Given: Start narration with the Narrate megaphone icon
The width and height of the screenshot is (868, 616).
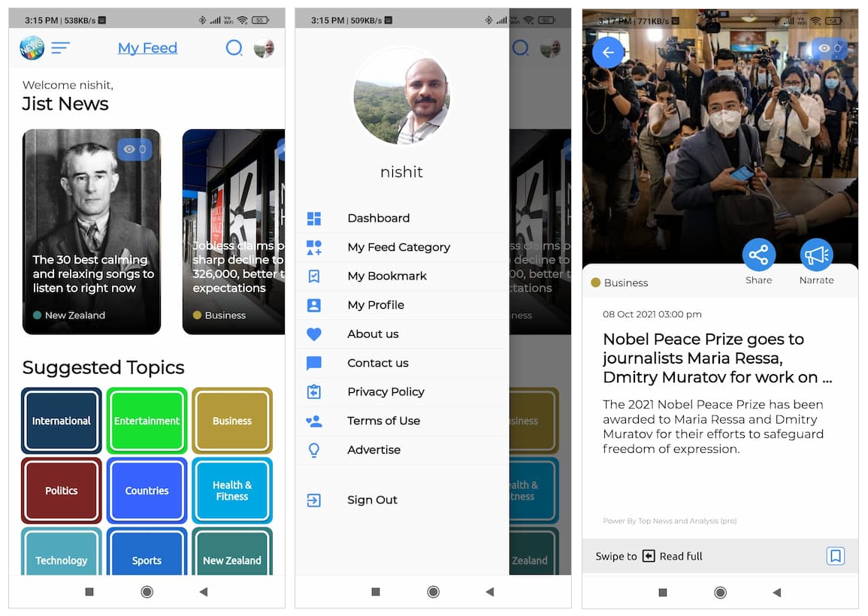Looking at the screenshot, I should (x=816, y=255).
